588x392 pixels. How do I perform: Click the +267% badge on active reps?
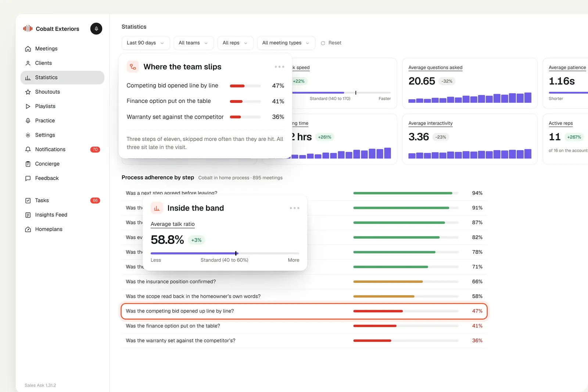[574, 137]
